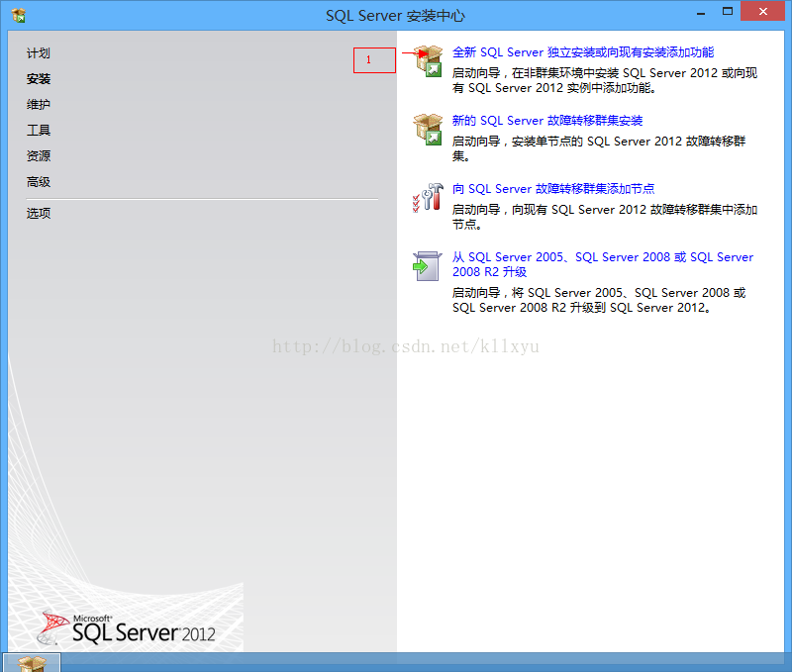Open the 计划 section
The image size is (792, 672).
point(39,53)
